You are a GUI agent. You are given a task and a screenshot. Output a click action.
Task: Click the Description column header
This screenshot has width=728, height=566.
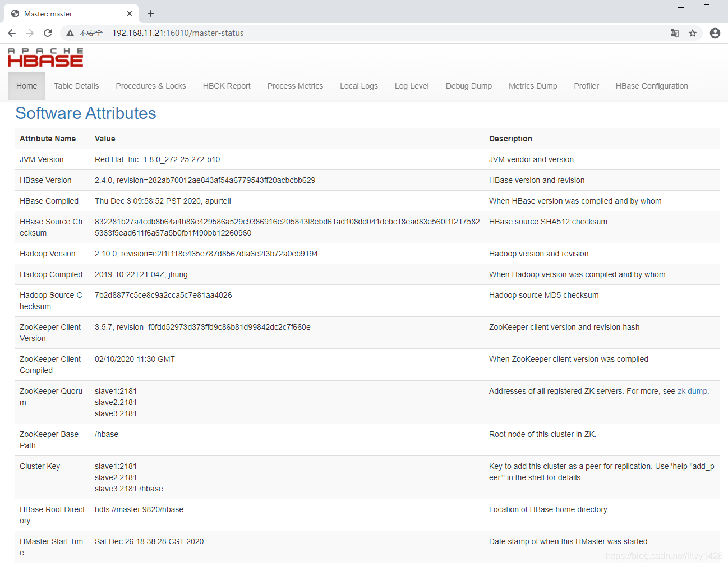point(510,139)
